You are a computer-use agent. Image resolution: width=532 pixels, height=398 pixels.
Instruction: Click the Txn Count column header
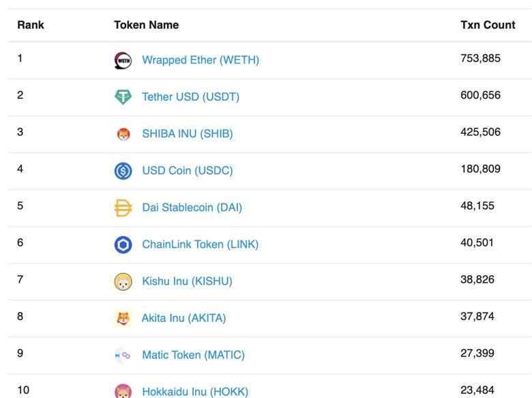[x=488, y=25]
